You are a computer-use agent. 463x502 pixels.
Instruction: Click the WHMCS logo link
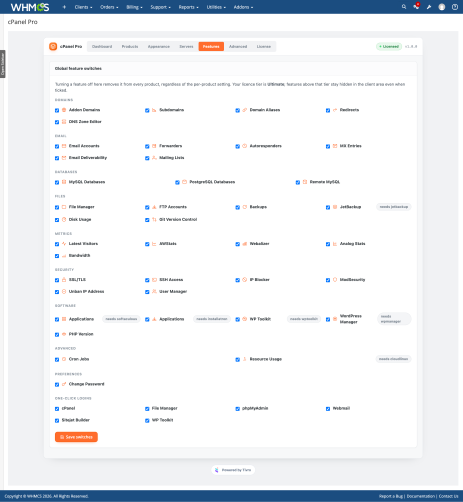[x=30, y=7]
